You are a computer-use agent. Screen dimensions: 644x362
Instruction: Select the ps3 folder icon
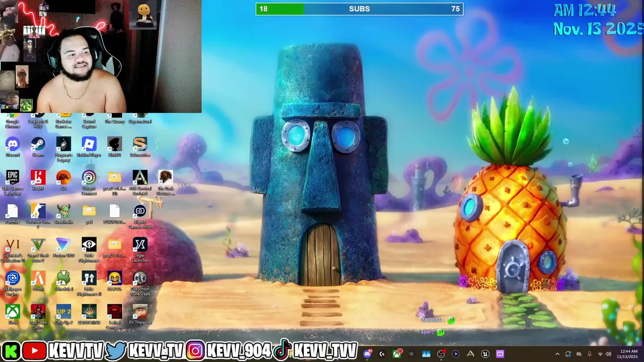coord(89,214)
